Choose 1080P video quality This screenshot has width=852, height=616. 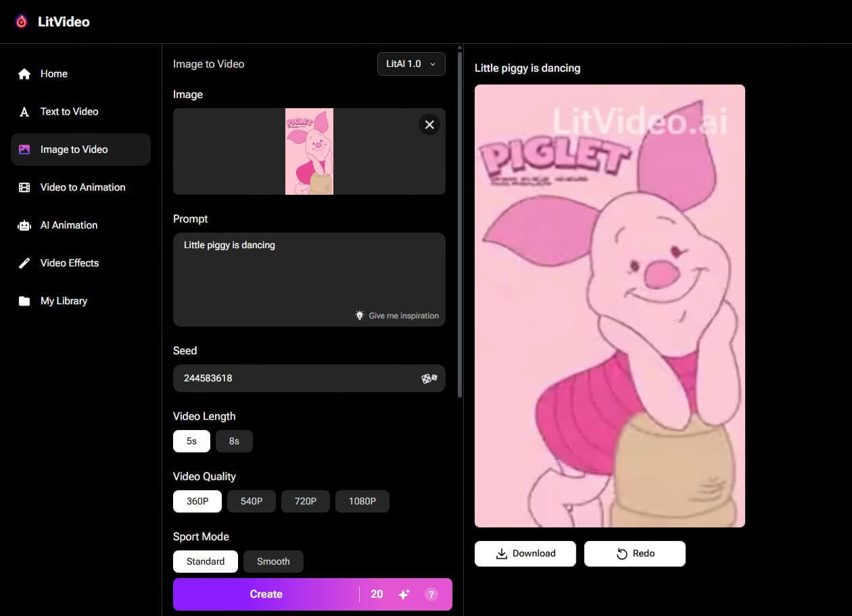pos(362,501)
